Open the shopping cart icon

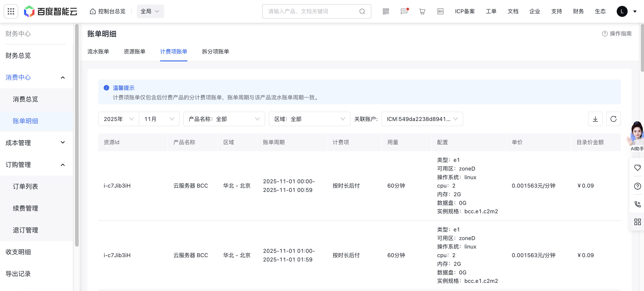[x=422, y=11]
